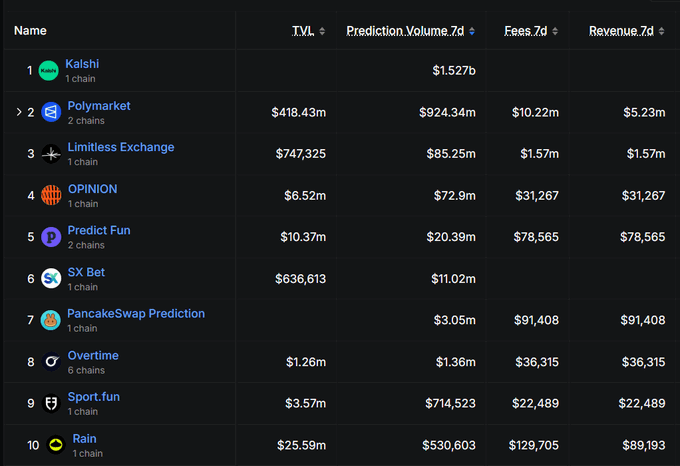
Task: Click Sport.fun volume $714,523
Action: point(450,404)
